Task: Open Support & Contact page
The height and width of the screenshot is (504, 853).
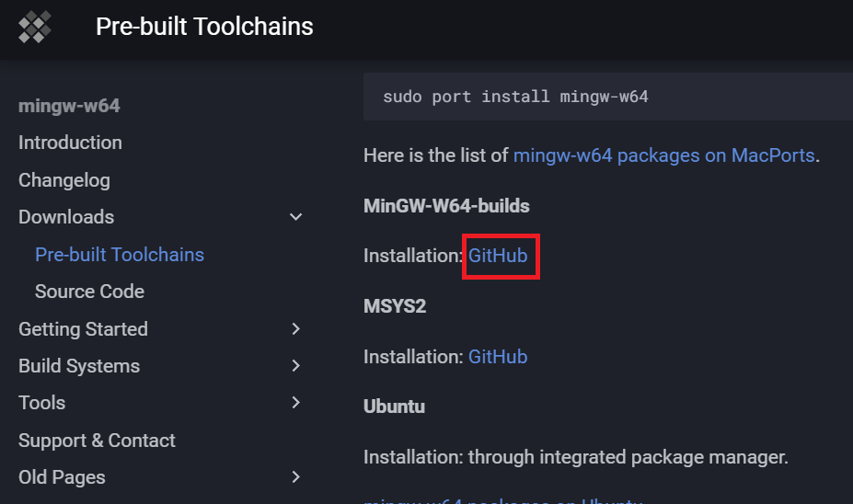Action: click(97, 441)
